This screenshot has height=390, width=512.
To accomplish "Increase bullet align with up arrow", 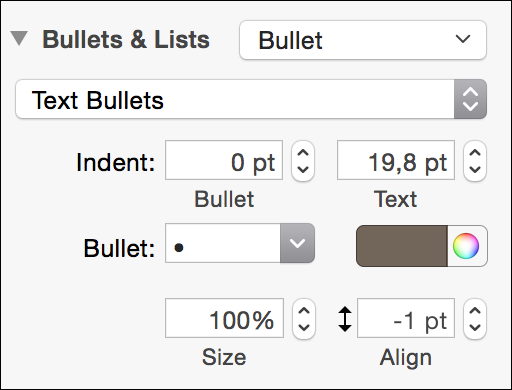I will [x=475, y=311].
